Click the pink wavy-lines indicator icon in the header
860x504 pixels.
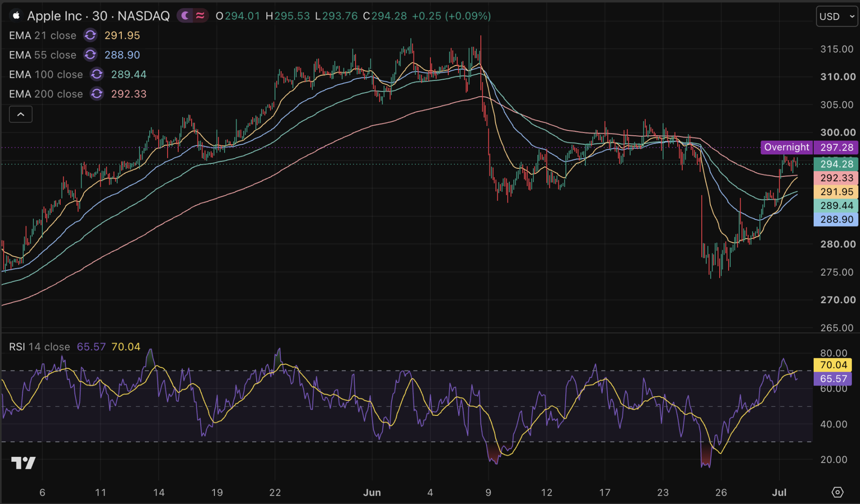coord(200,16)
